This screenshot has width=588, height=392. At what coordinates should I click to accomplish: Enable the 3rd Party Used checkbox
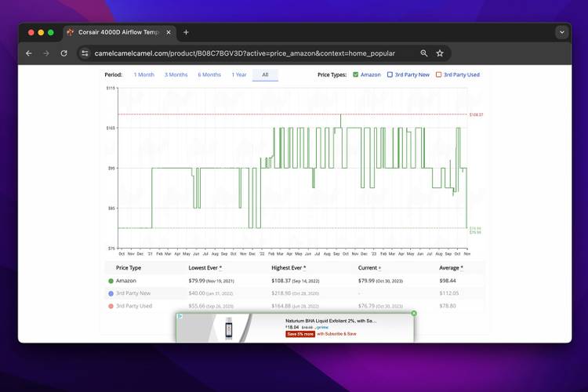pyautogui.click(x=439, y=75)
